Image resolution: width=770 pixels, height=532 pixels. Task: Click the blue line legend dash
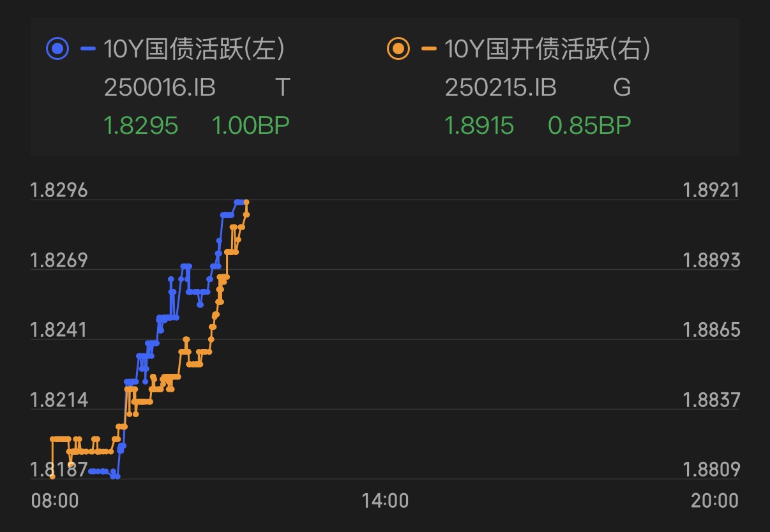click(x=87, y=49)
